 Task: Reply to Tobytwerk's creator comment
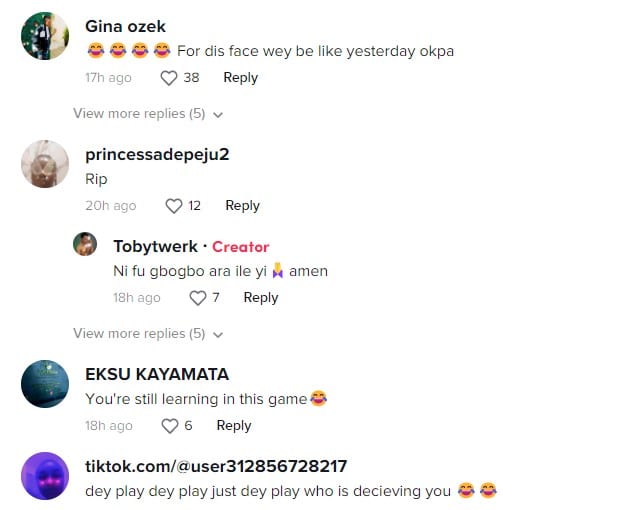coord(261,298)
